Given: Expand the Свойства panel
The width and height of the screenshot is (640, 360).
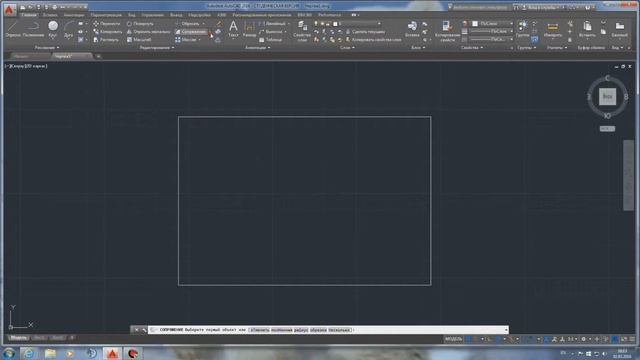Looking at the screenshot, I should point(472,48).
